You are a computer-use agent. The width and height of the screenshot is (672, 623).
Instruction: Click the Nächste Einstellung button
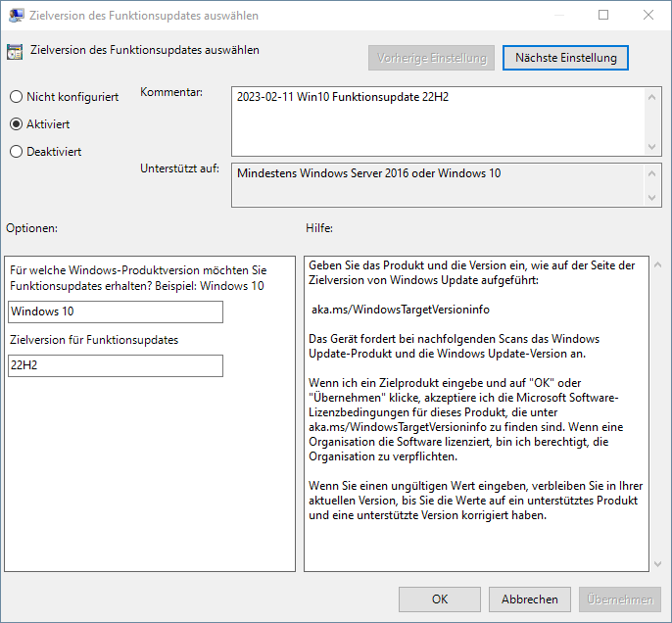[565, 58]
